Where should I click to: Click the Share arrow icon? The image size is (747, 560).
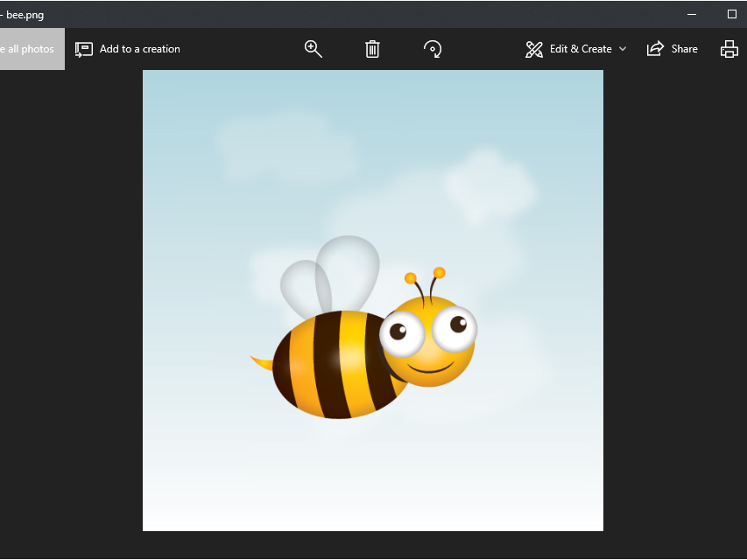coord(655,49)
